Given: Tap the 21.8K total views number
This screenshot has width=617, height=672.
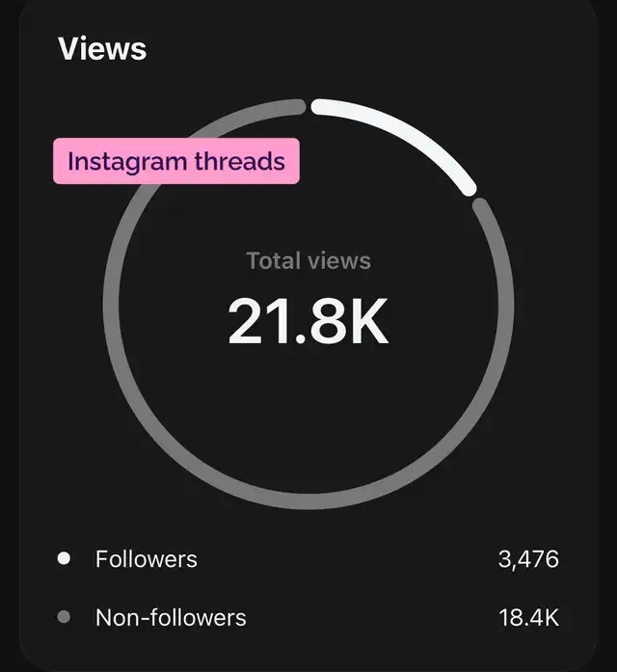Looking at the screenshot, I should click(x=308, y=322).
